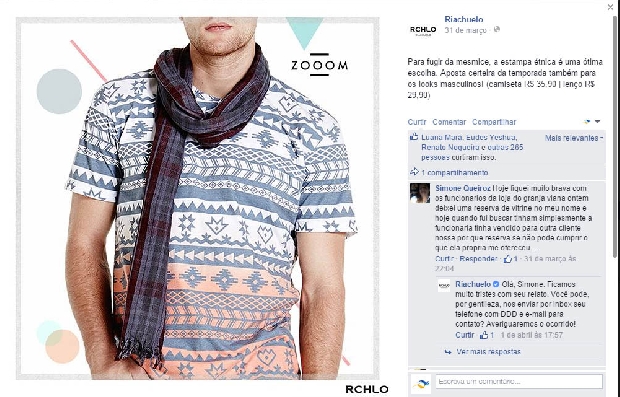
Task: Click the thumbs-up icon on Riachuelo's reply
Action: tap(484, 335)
